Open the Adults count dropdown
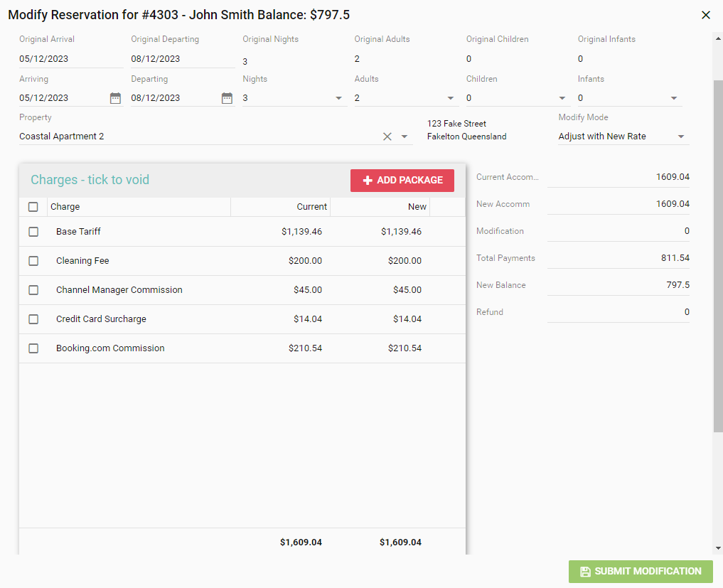Image resolution: width=723 pixels, height=588 pixels. click(451, 98)
